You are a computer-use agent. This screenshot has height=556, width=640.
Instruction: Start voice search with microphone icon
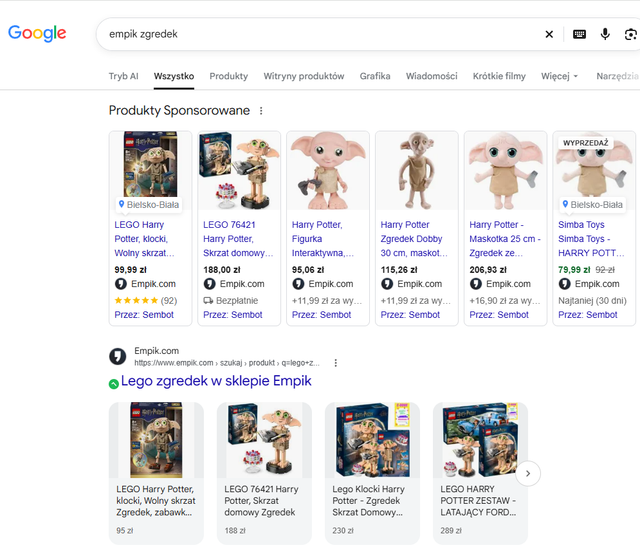point(605,34)
